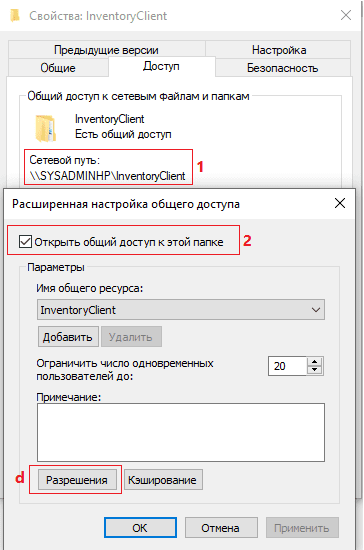Switch to the Настройка tab
Screen dimensions: 364x550
[279, 50]
